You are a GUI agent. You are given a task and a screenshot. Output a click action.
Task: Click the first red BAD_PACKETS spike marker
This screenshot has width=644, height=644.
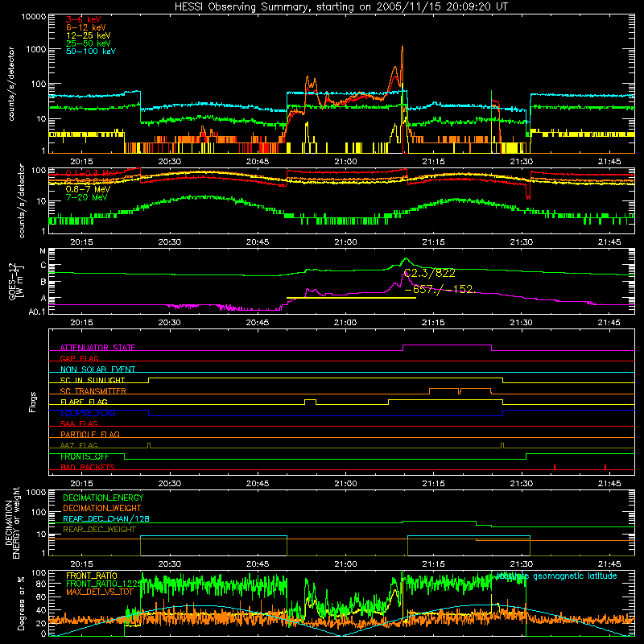(x=555, y=467)
